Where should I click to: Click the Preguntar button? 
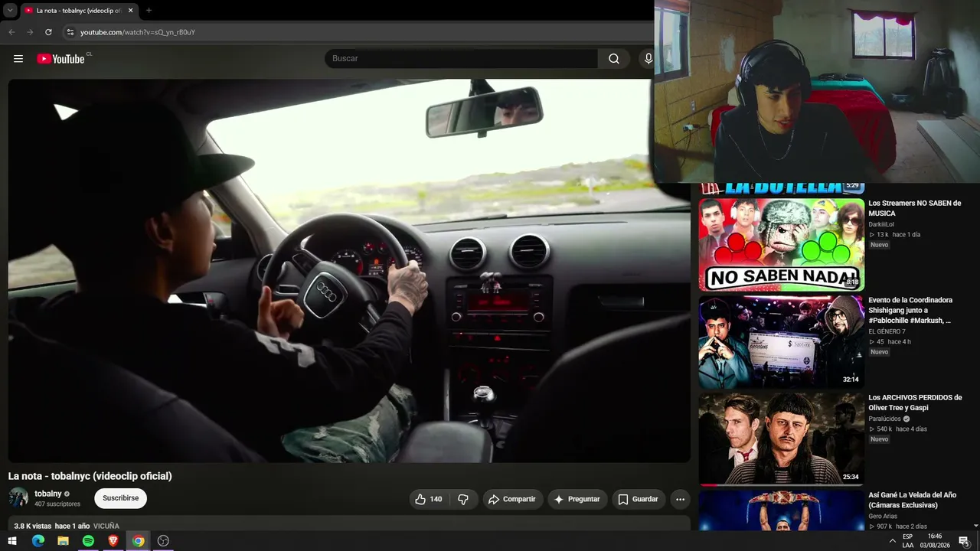577,499
